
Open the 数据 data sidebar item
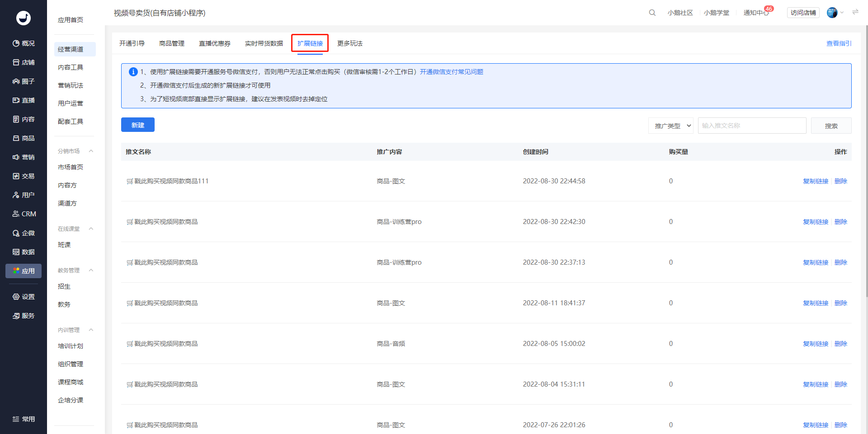pos(24,252)
